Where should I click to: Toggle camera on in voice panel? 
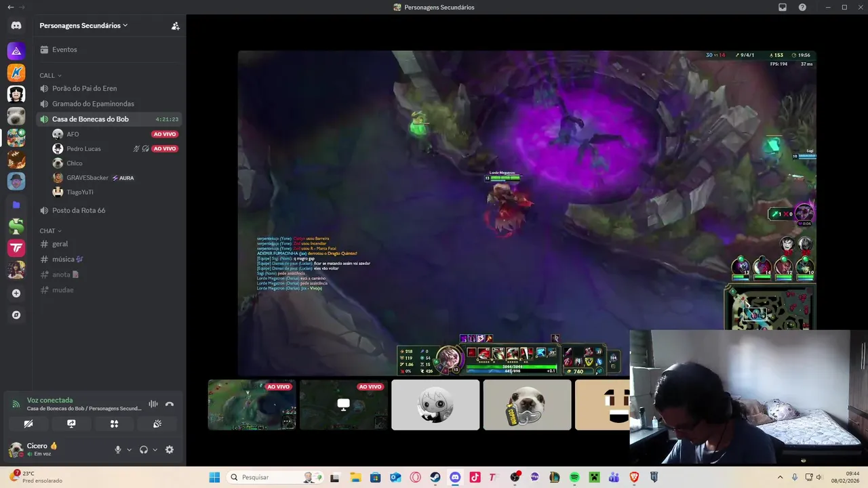tap(28, 424)
